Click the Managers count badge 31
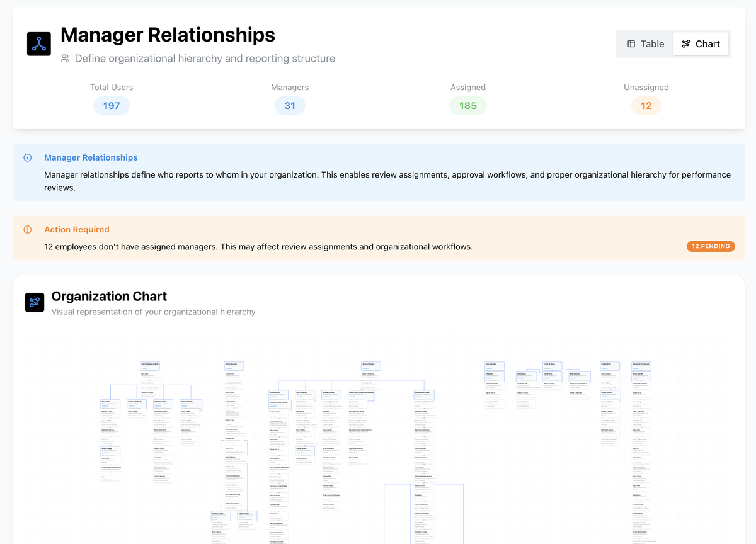Viewport: 756px width, 544px height. pyautogui.click(x=290, y=106)
